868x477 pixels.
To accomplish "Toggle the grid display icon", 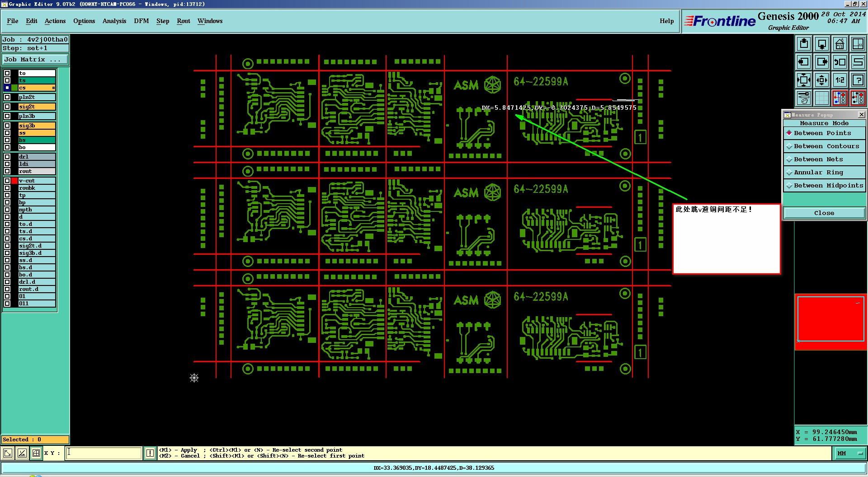I will click(822, 98).
